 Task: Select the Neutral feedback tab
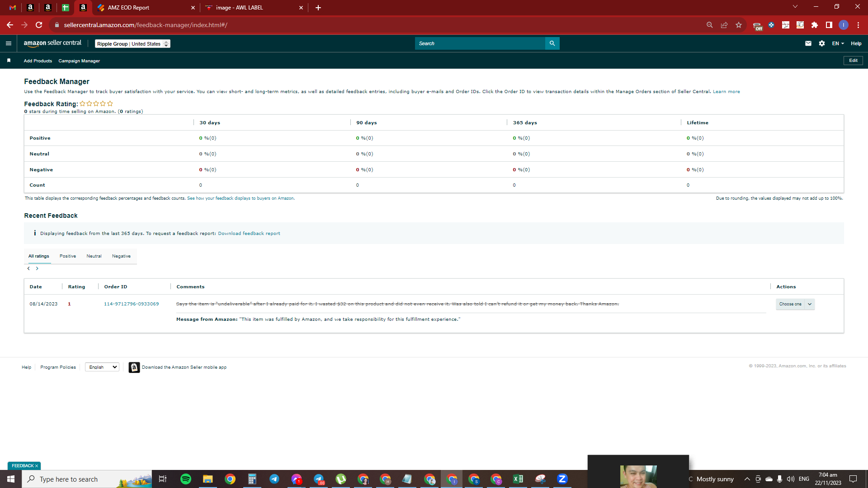tap(94, 256)
